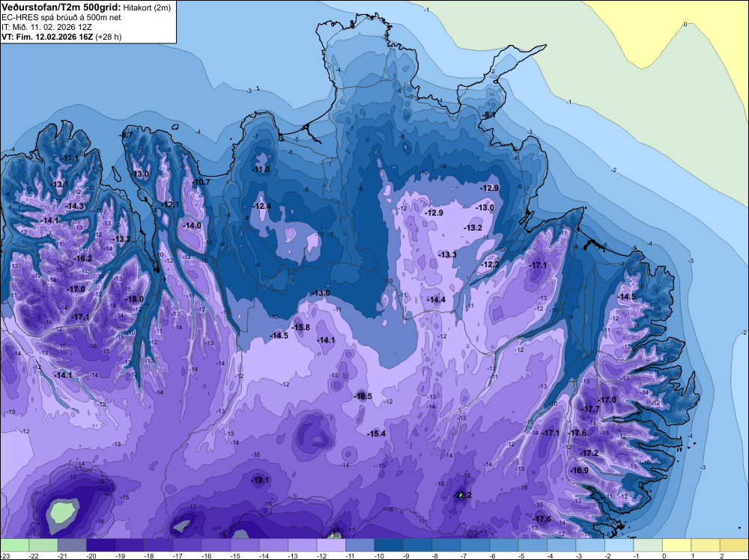
Task: Click the -19.1 temperature label
Action: (261, 481)
